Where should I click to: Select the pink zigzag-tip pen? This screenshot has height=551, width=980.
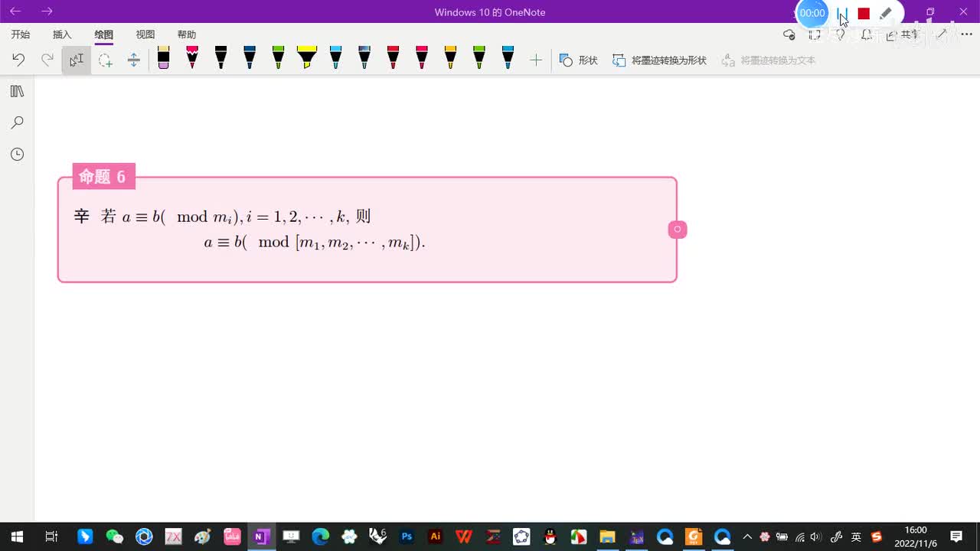[192, 58]
